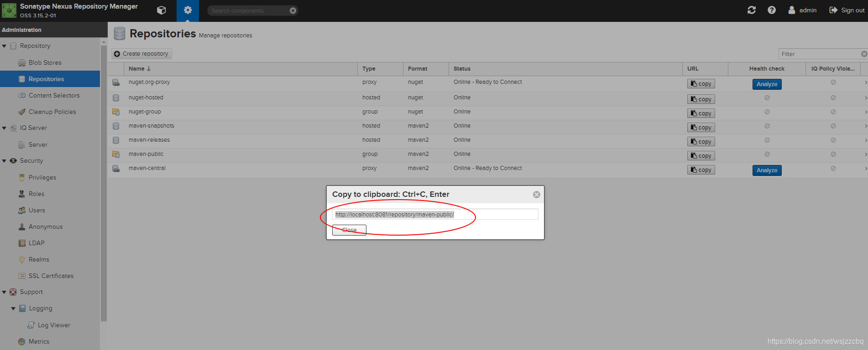
Task: Collapse the IQ Server tree node
Action: (x=4, y=128)
